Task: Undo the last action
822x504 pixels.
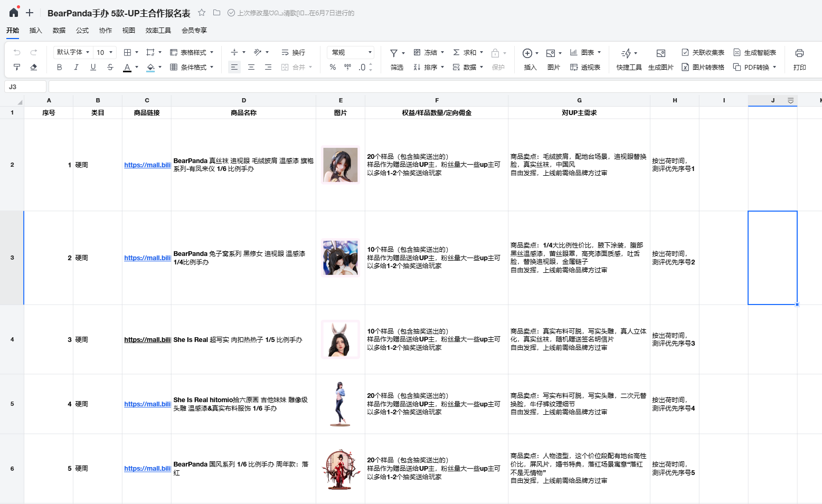Action: (17, 52)
